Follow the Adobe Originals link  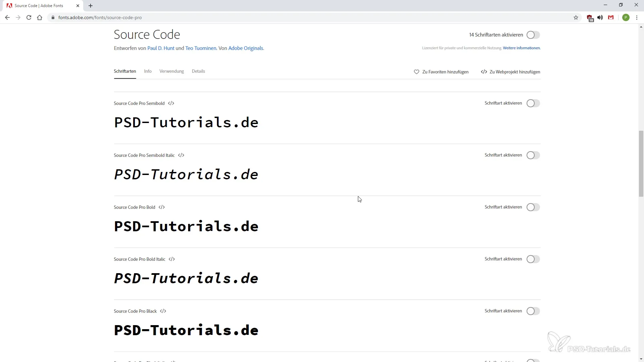[246, 48]
